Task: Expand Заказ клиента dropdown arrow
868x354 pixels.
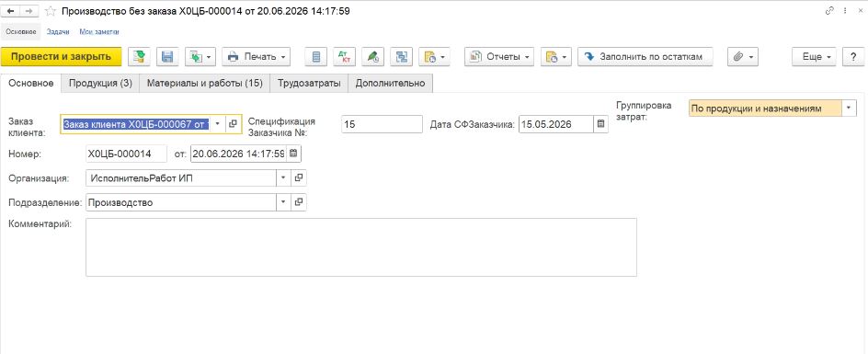Action: (218, 124)
